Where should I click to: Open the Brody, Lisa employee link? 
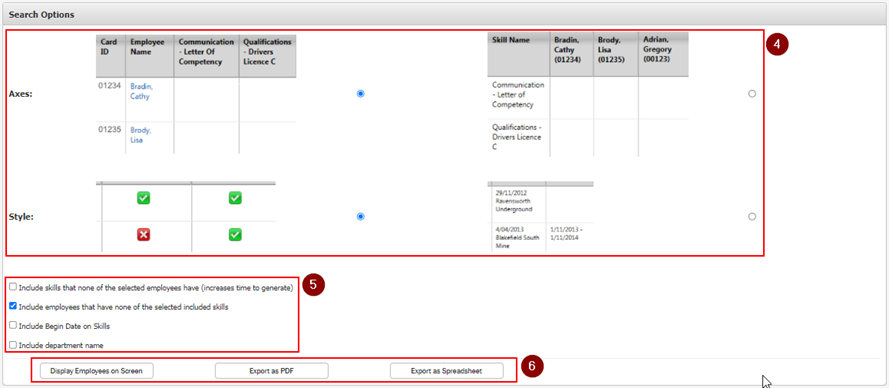point(141,135)
